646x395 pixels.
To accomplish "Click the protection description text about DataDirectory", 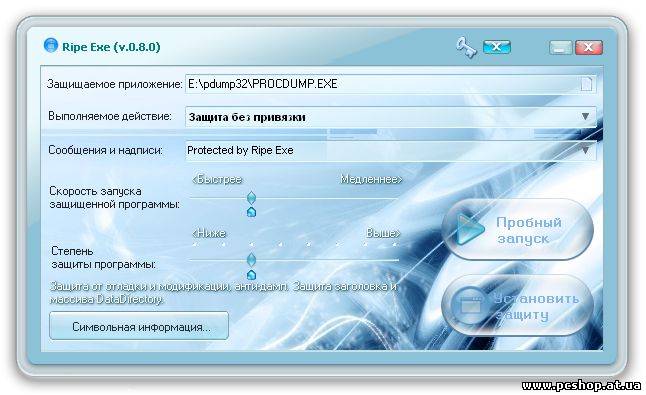I will point(223,292).
